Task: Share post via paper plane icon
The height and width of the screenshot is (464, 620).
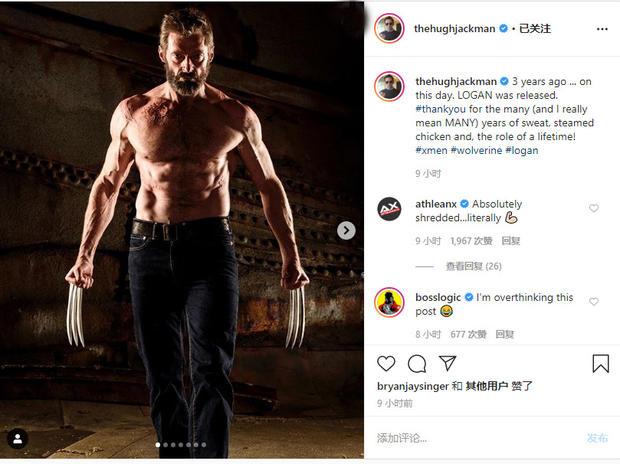Action: (447, 363)
